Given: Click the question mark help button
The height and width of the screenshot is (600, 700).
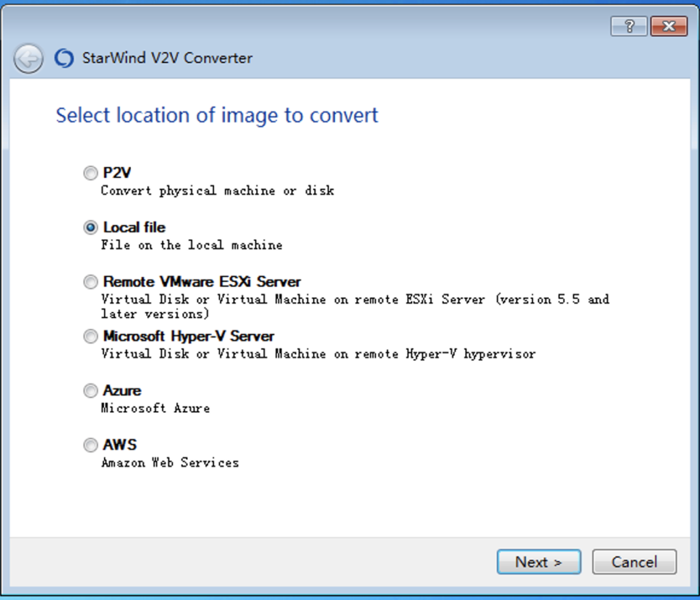Looking at the screenshot, I should click(629, 27).
